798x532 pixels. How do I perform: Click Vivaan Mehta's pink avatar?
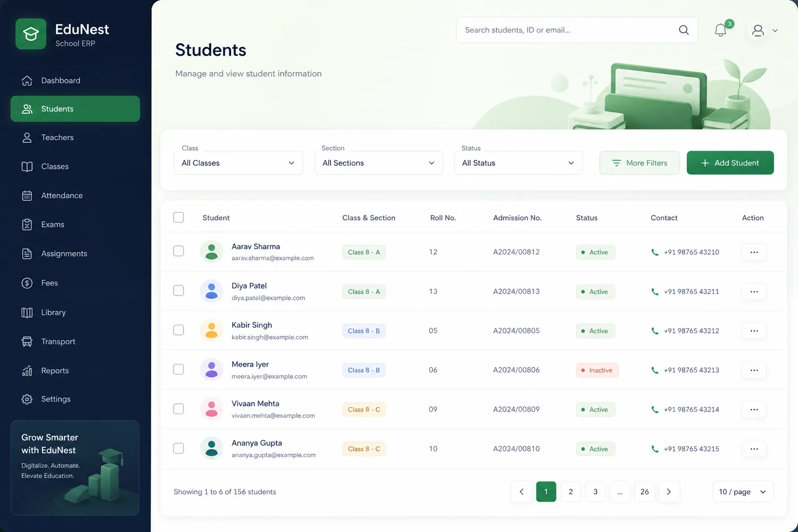coord(211,409)
